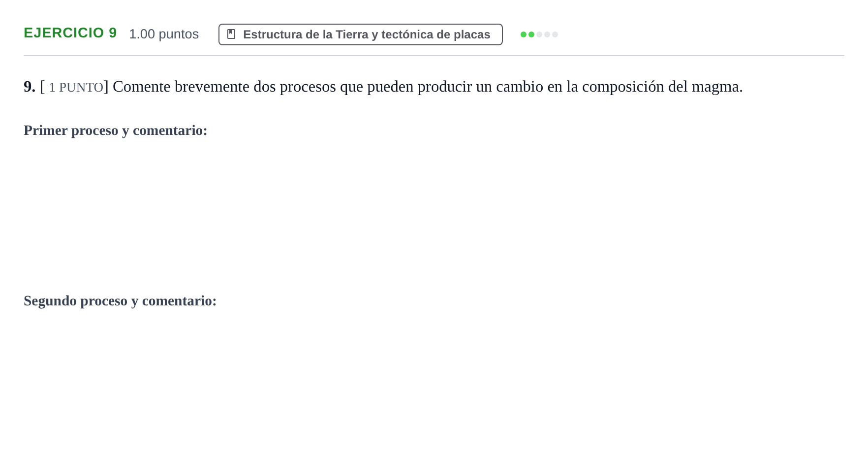Click the Primer proceso y comentario label
The width and height of the screenshot is (868, 464).
tap(116, 131)
